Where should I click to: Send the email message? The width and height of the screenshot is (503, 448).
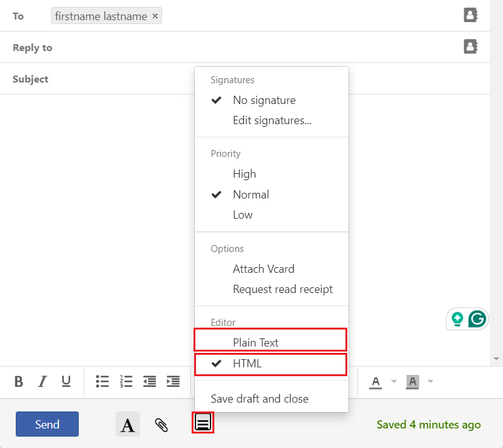coord(47,424)
